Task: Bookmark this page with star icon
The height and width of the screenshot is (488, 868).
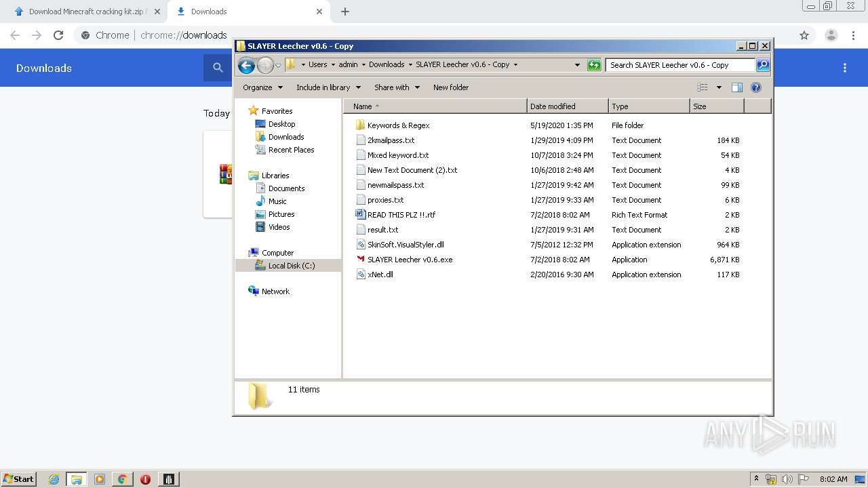Action: click(x=804, y=35)
